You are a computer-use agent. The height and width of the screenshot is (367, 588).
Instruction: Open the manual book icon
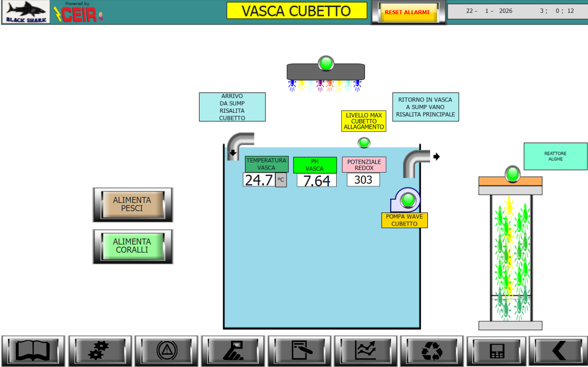tap(33, 350)
